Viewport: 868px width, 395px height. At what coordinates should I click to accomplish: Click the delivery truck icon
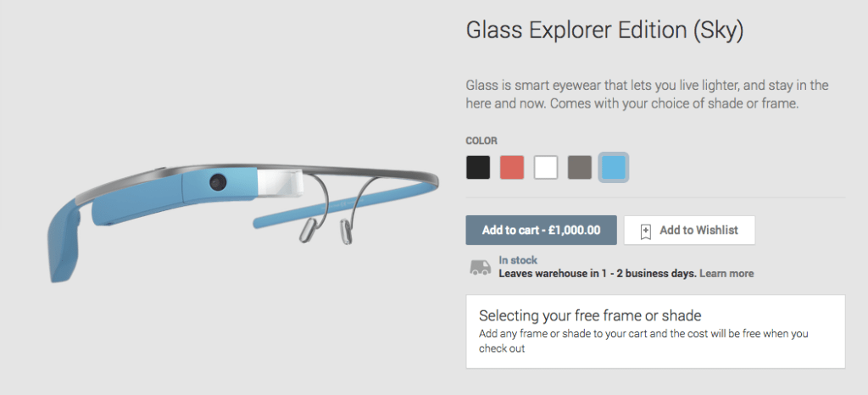pyautogui.click(x=480, y=267)
